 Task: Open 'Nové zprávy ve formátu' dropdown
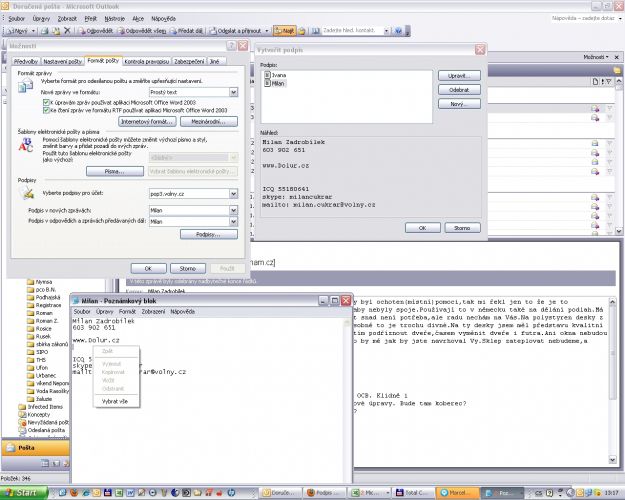[234, 92]
